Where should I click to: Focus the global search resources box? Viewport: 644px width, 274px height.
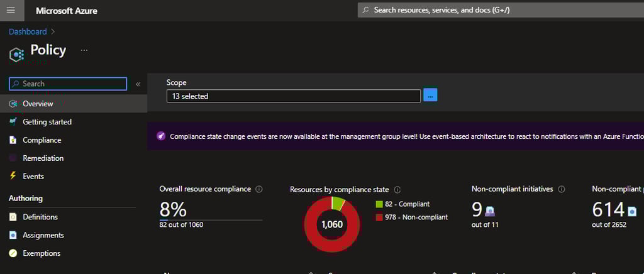(501, 10)
